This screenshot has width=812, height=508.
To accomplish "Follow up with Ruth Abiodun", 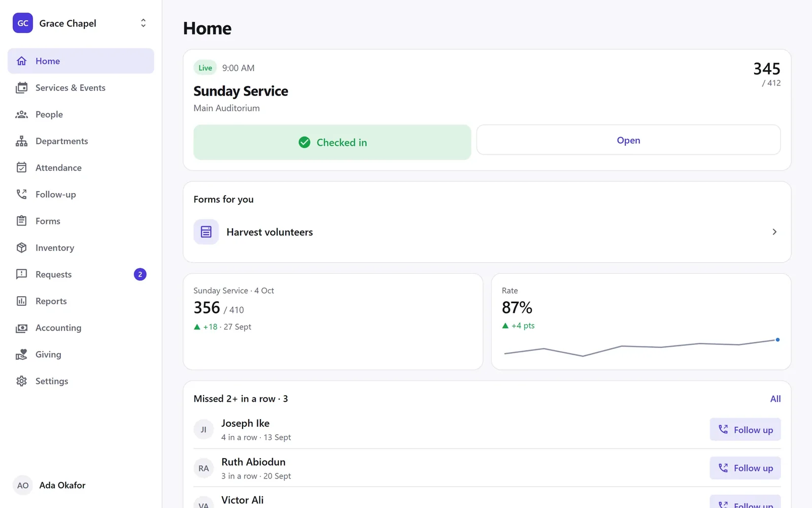I will [x=745, y=468].
